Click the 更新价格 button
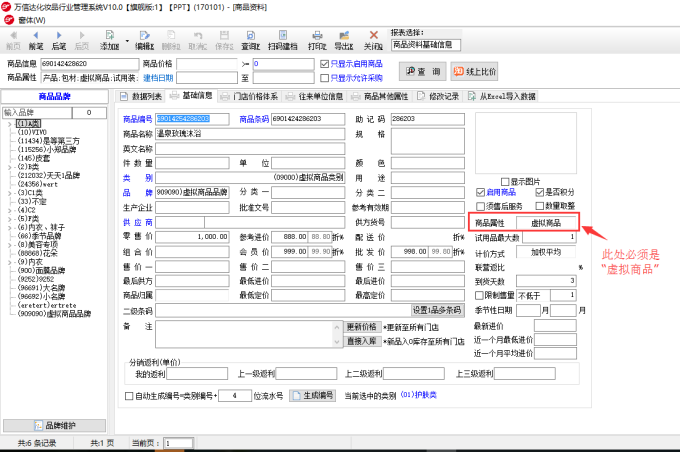 pyautogui.click(x=362, y=327)
